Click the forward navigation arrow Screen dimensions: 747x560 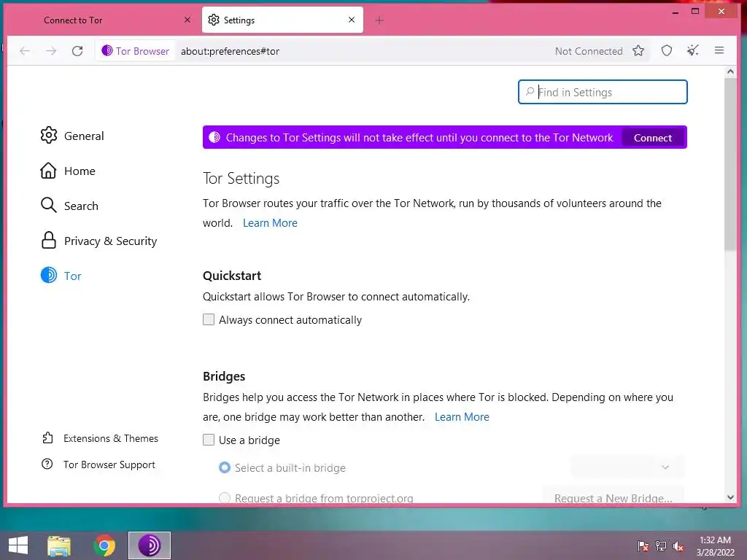coord(51,51)
